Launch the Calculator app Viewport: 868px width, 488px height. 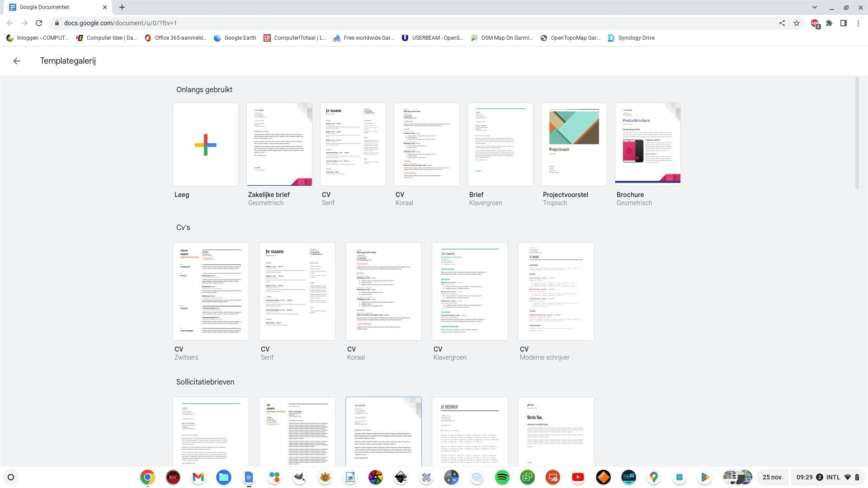[x=451, y=477]
